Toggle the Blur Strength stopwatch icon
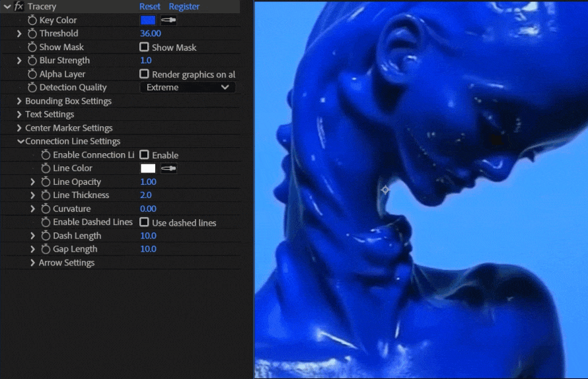The image size is (588, 379). [x=32, y=61]
